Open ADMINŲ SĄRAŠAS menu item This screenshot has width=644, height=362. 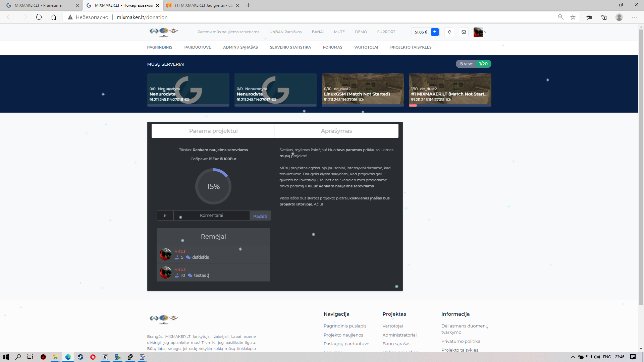(240, 47)
